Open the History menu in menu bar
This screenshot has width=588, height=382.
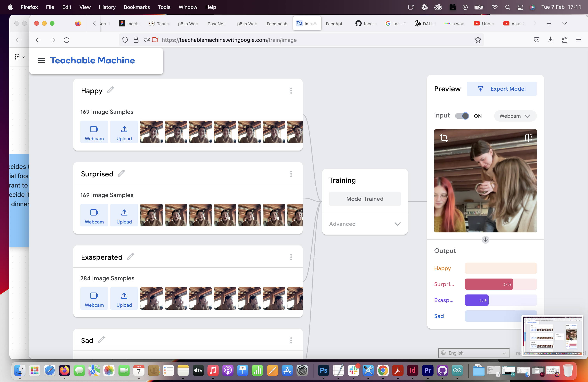107,7
